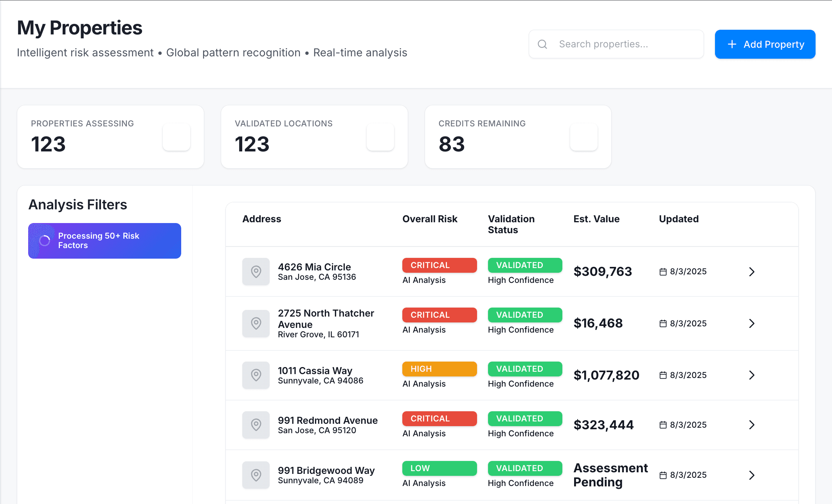This screenshot has width=832, height=504.
Task: Click the spinner icon on the processing filter badge
Action: (45, 241)
